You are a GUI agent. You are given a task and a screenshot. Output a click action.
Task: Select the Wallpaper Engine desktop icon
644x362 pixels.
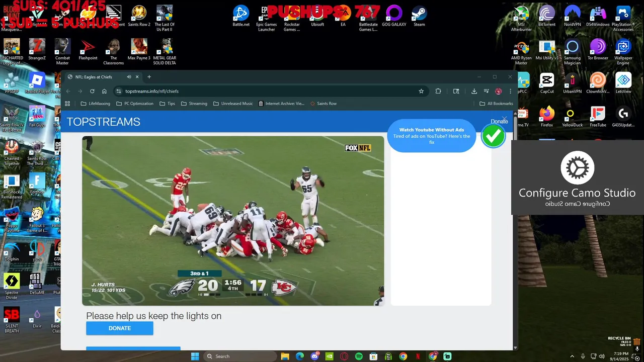623,53
